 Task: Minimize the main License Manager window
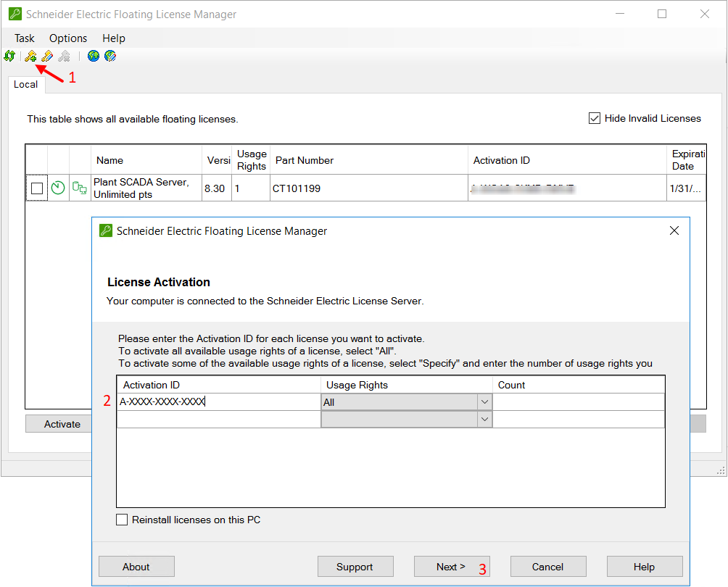coord(620,14)
